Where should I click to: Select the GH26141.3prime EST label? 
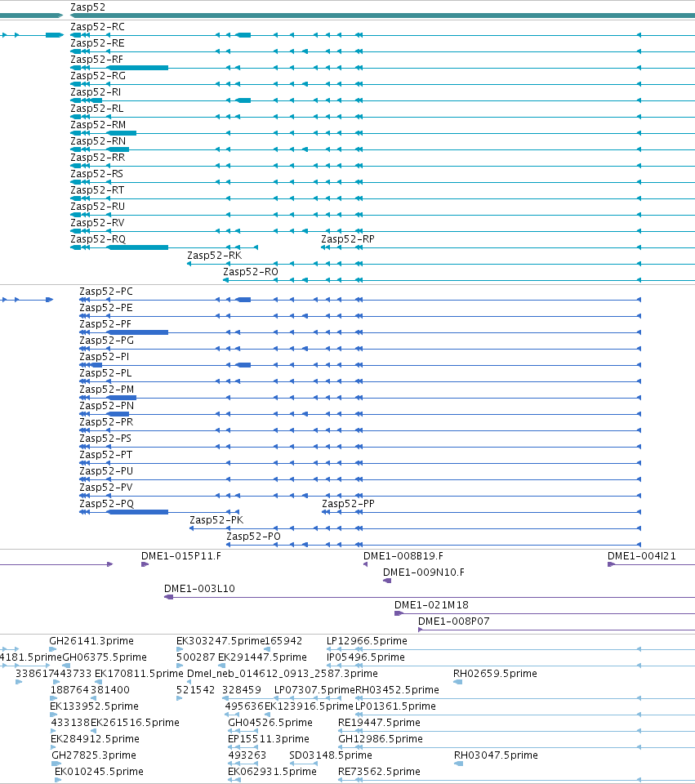[91, 641]
